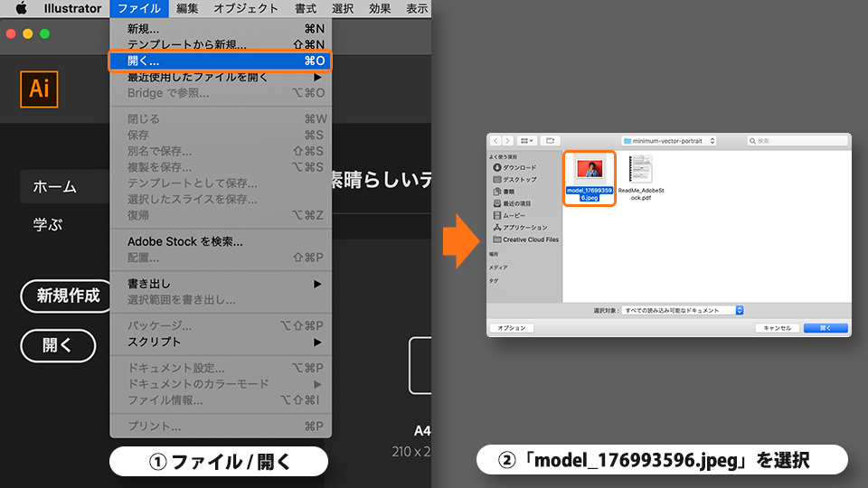Click the メディア sidebar heading
Screen dimensions: 868x488
point(497,267)
